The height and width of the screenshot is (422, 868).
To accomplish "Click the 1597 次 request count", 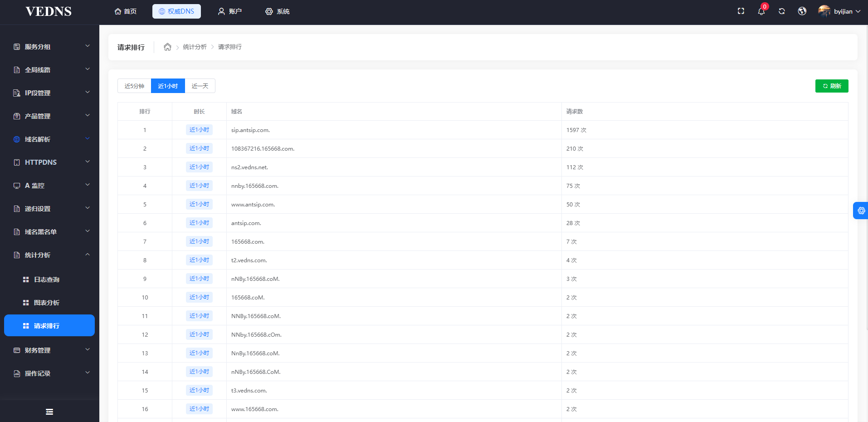I will (x=576, y=130).
